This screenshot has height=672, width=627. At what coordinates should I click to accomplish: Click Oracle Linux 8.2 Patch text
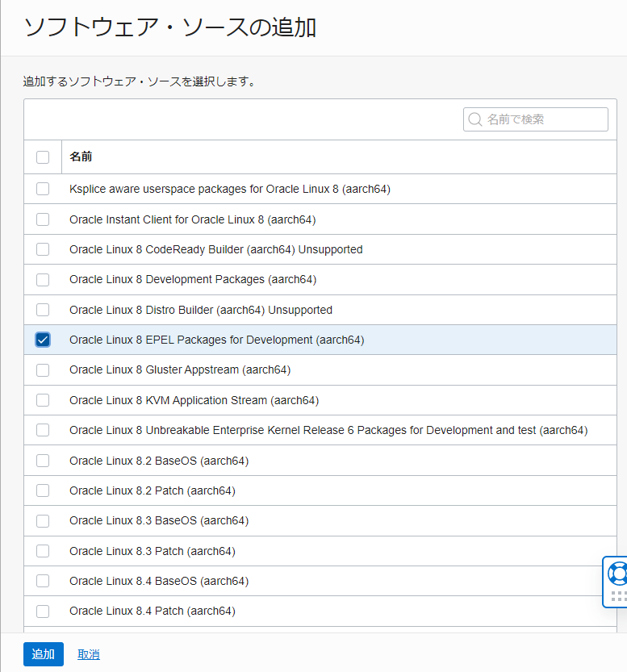click(x=153, y=490)
